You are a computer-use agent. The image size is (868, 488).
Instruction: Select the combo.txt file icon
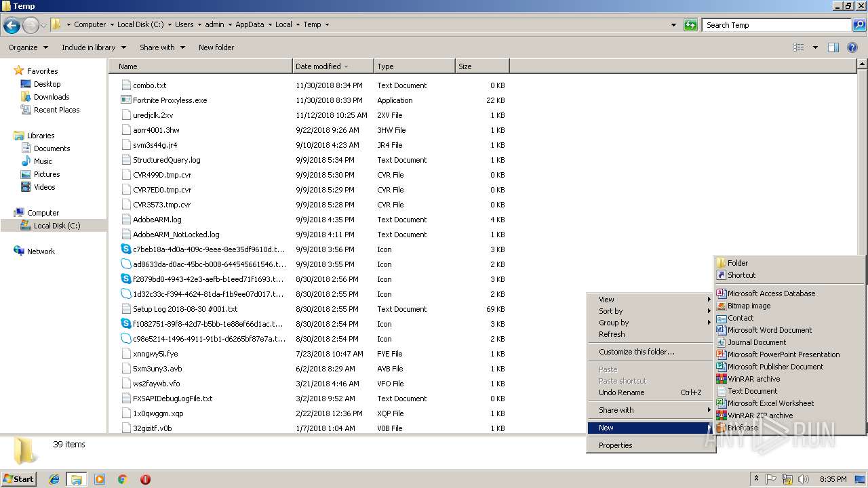point(125,85)
